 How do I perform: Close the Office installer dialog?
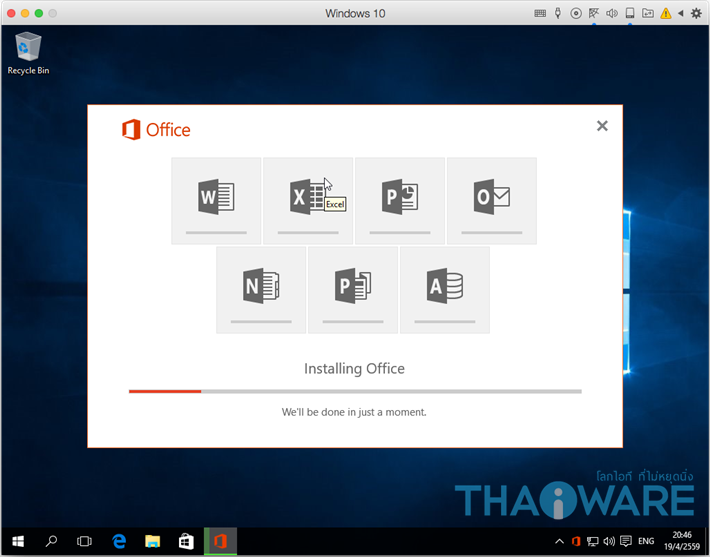click(x=602, y=125)
